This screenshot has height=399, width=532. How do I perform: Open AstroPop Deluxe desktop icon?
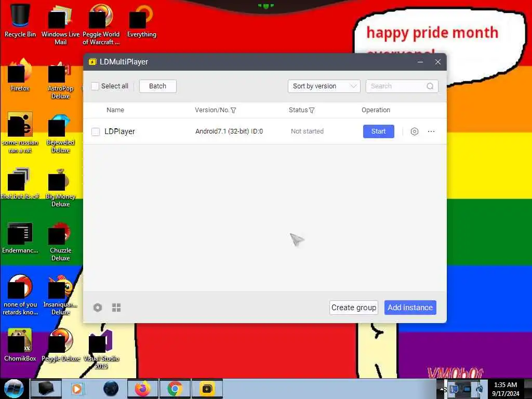pos(60,79)
